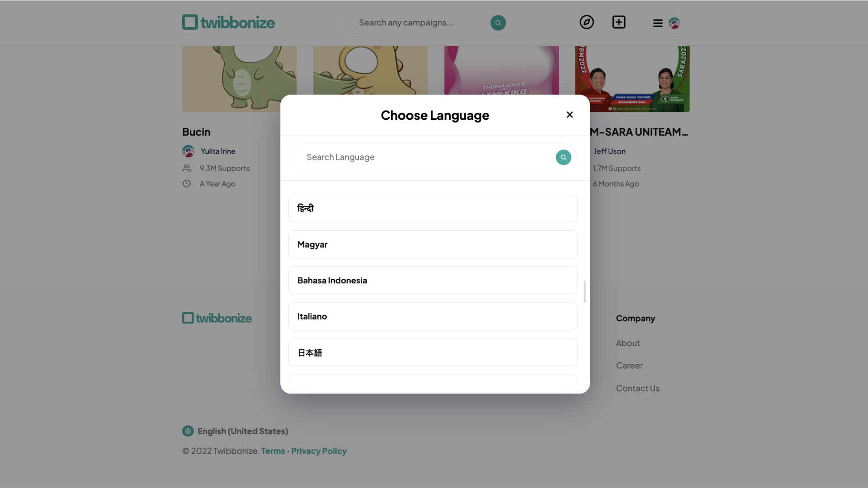Click the globe icon next to English
The image size is (868, 488).
coord(187,431)
